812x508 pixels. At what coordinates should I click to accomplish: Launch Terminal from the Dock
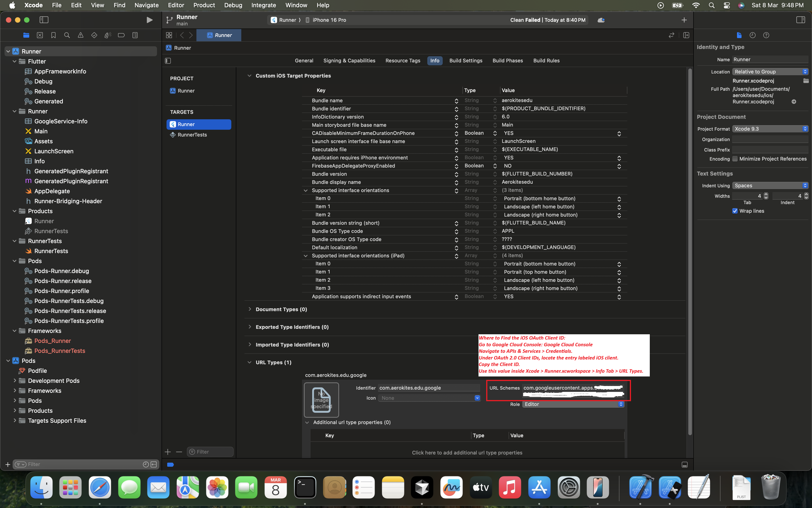(x=305, y=487)
